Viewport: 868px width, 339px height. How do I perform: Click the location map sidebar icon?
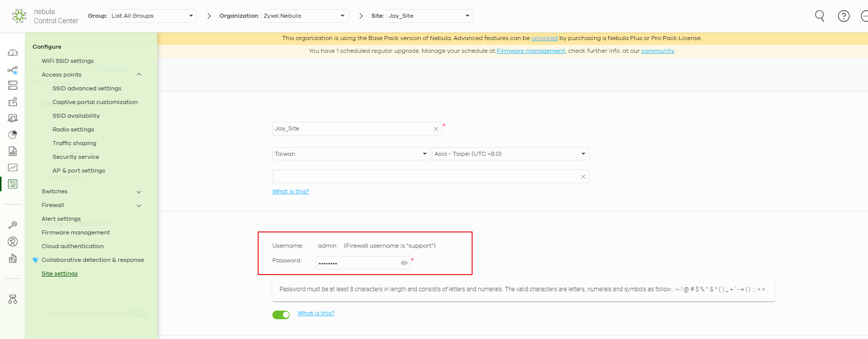[13, 102]
